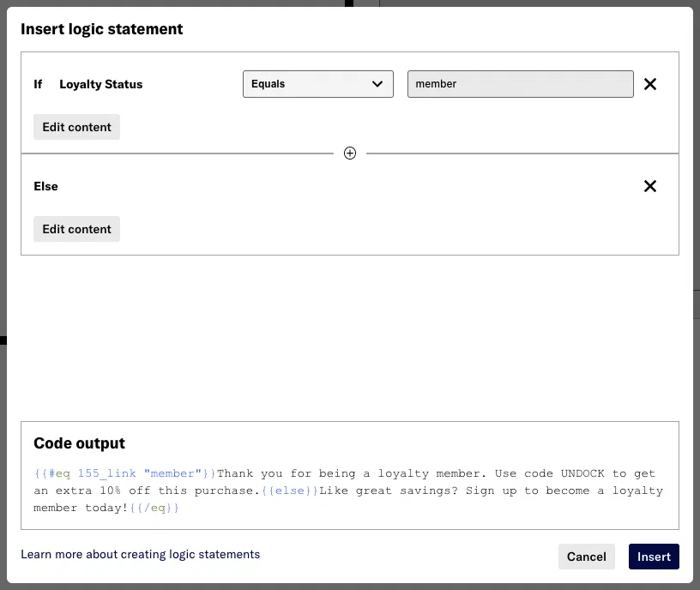Click the 'Insert logic statement' dialog title
This screenshot has height=590, width=700.
(101, 29)
